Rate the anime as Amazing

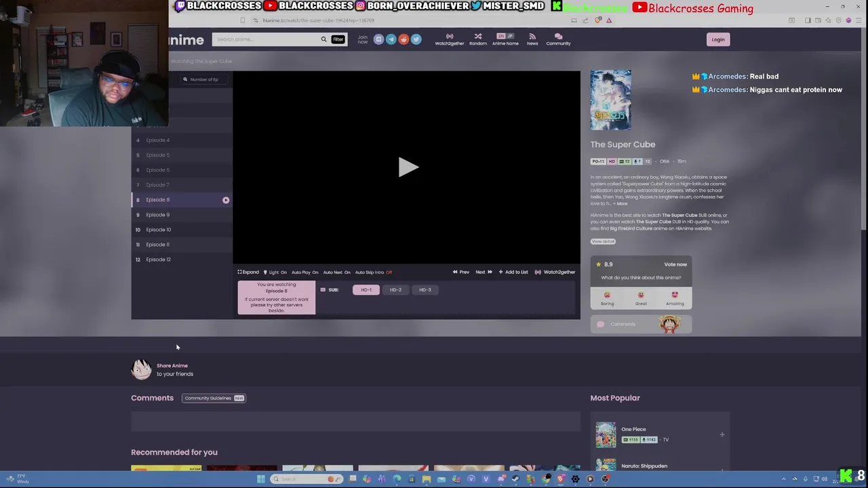pos(675,299)
